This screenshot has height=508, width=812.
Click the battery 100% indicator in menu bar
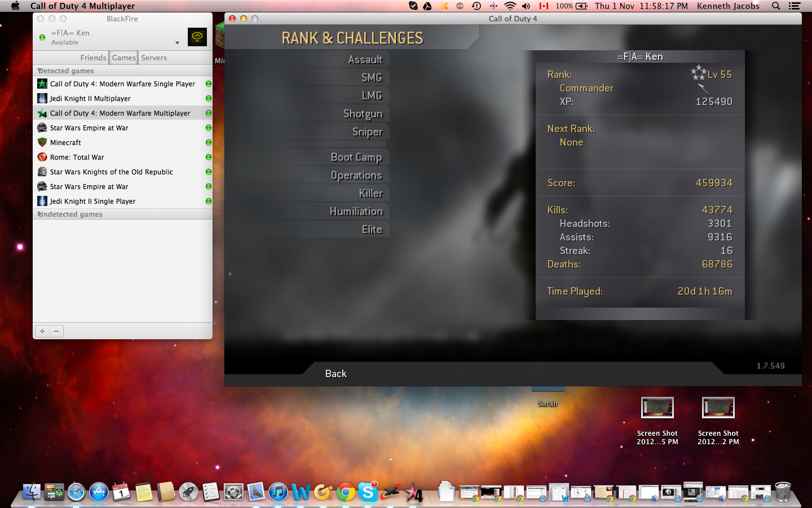tap(572, 6)
